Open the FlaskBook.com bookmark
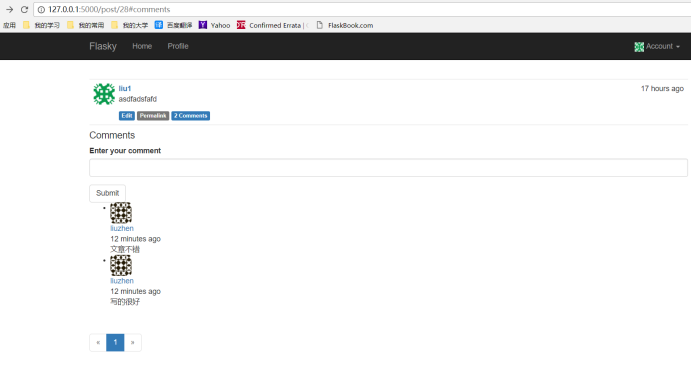The height and width of the screenshot is (365, 691). 345,25
